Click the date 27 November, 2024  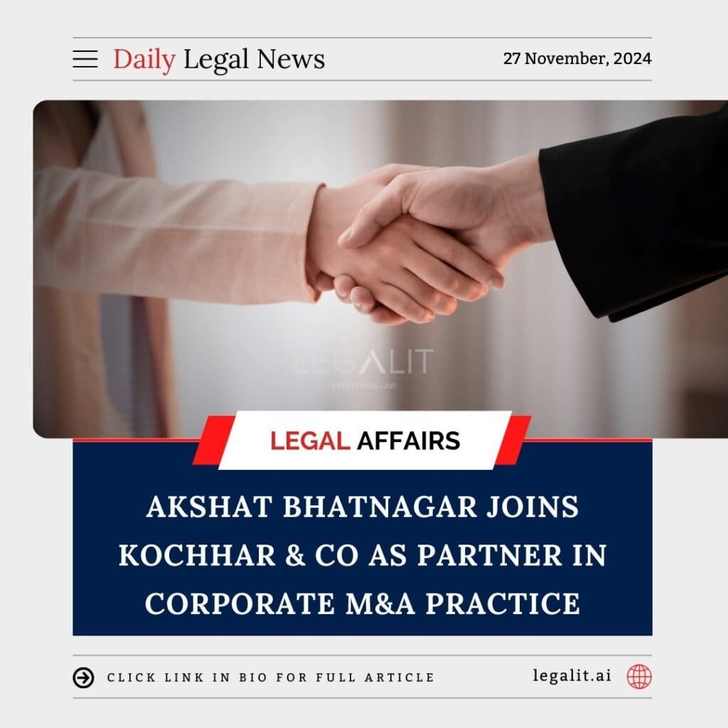[x=577, y=58]
